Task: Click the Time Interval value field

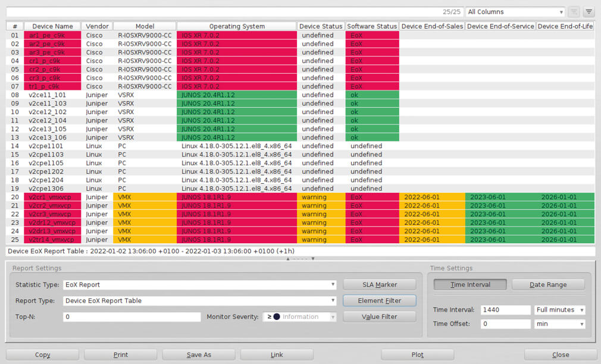Action: point(506,310)
